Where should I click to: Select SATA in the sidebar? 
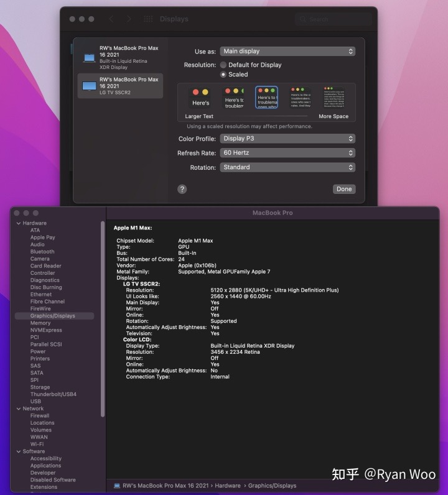coord(37,373)
